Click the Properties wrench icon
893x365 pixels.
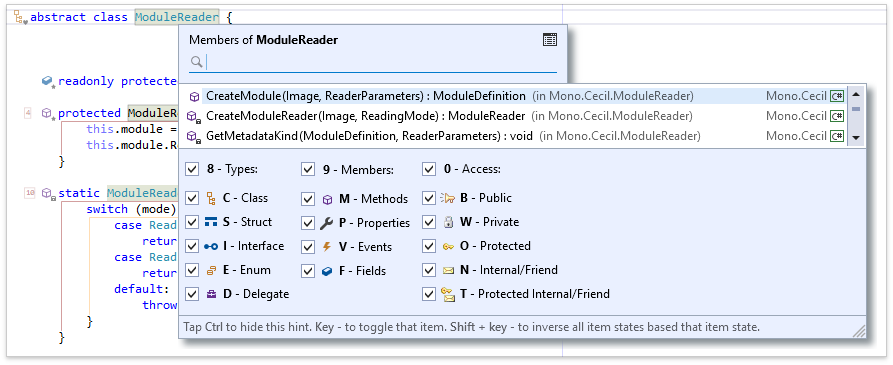(327, 223)
